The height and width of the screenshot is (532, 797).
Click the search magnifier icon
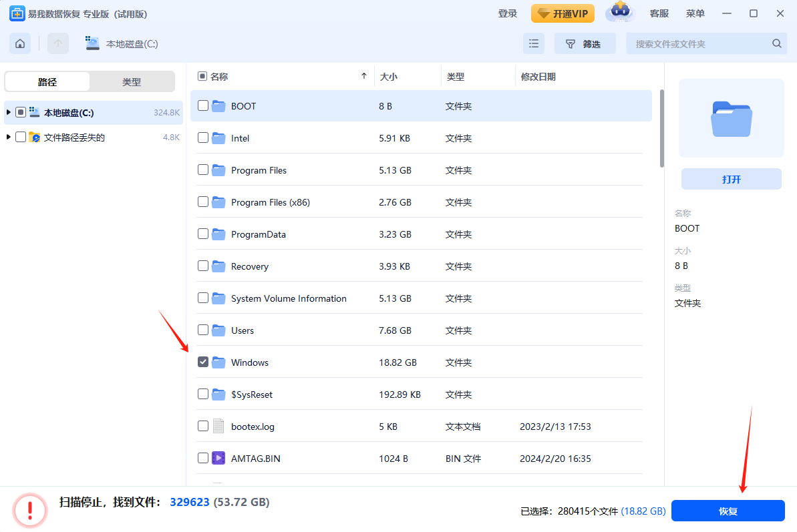tap(776, 43)
